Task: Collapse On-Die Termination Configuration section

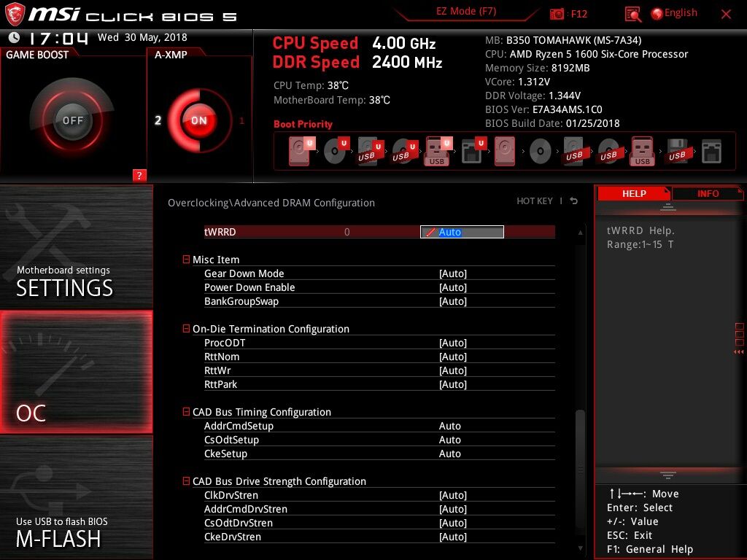Action: click(x=186, y=329)
